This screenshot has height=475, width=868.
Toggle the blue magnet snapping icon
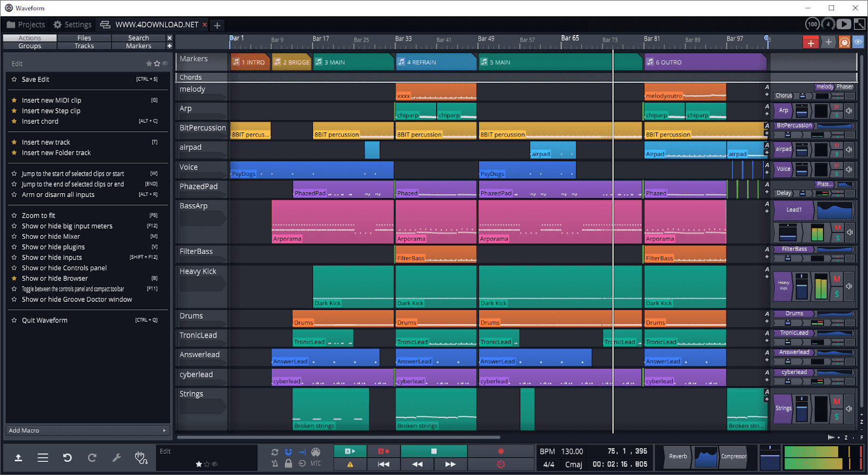coord(289,452)
